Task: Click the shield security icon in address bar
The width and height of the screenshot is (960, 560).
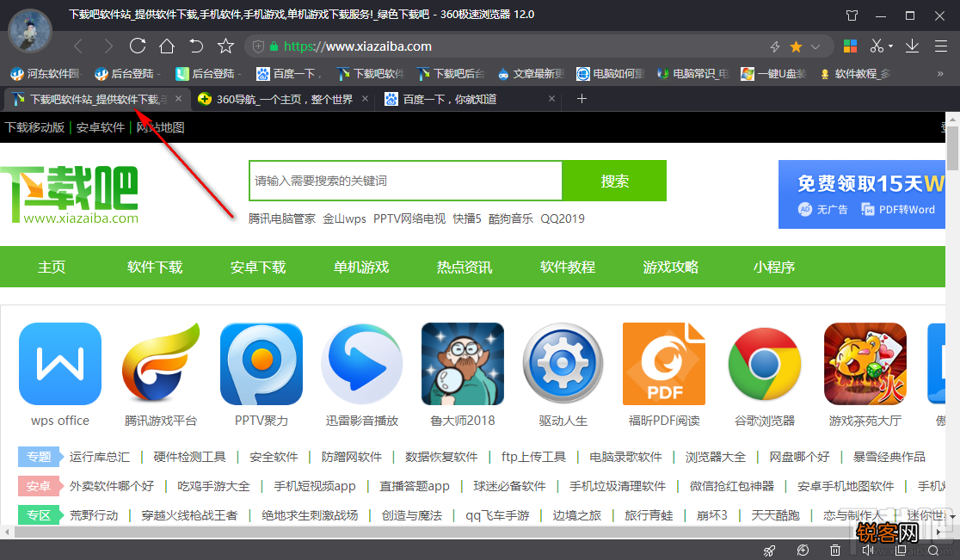Action: click(258, 46)
